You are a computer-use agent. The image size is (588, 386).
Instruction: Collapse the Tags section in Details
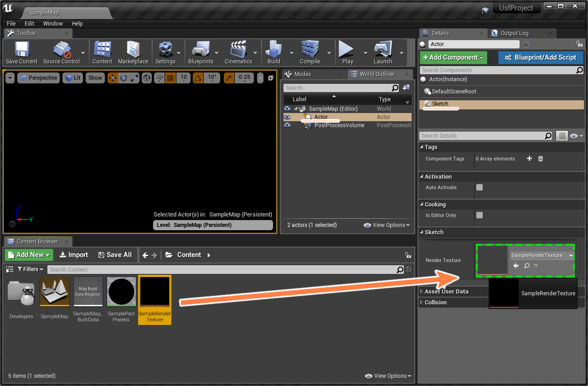pos(422,147)
